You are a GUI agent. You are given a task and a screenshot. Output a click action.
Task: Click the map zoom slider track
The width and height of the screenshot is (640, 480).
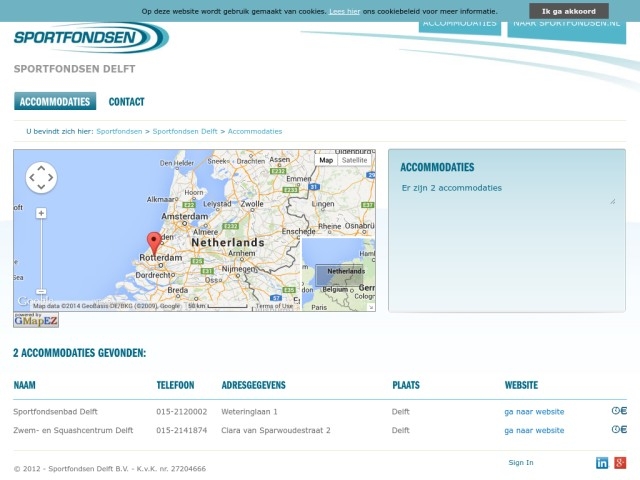click(41, 260)
